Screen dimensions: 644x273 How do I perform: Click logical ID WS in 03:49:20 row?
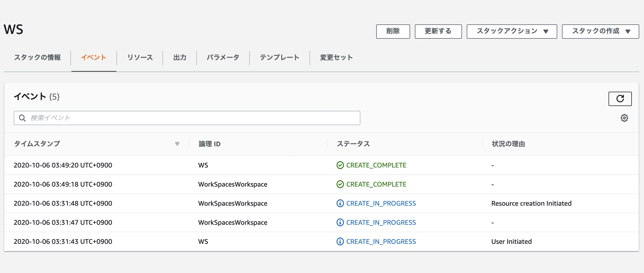pyautogui.click(x=203, y=165)
